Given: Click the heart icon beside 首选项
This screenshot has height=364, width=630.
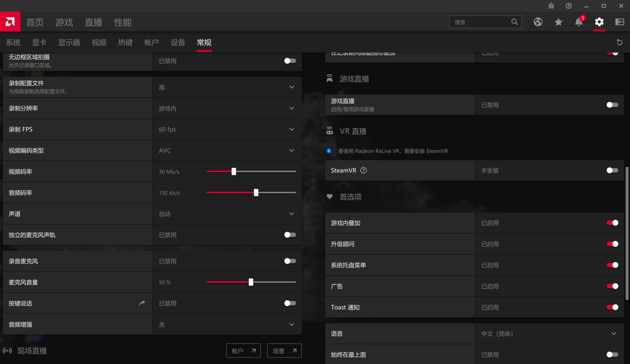Looking at the screenshot, I should pyautogui.click(x=329, y=197).
